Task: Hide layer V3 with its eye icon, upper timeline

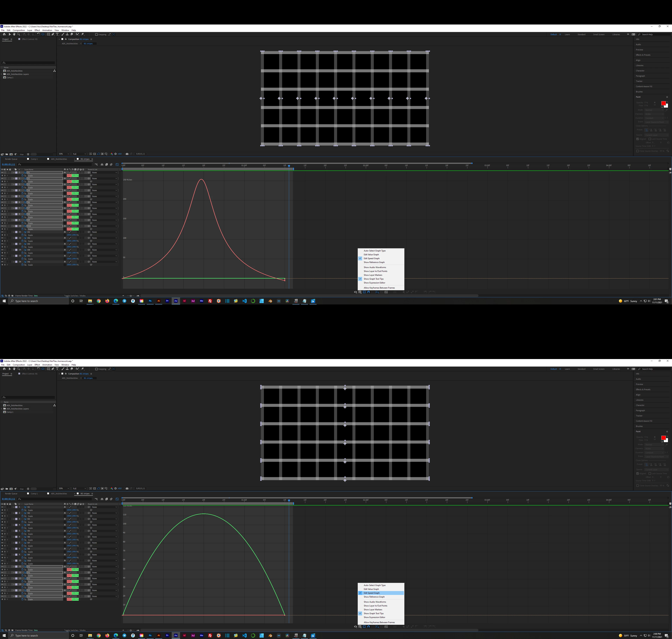Action: tap(2, 184)
